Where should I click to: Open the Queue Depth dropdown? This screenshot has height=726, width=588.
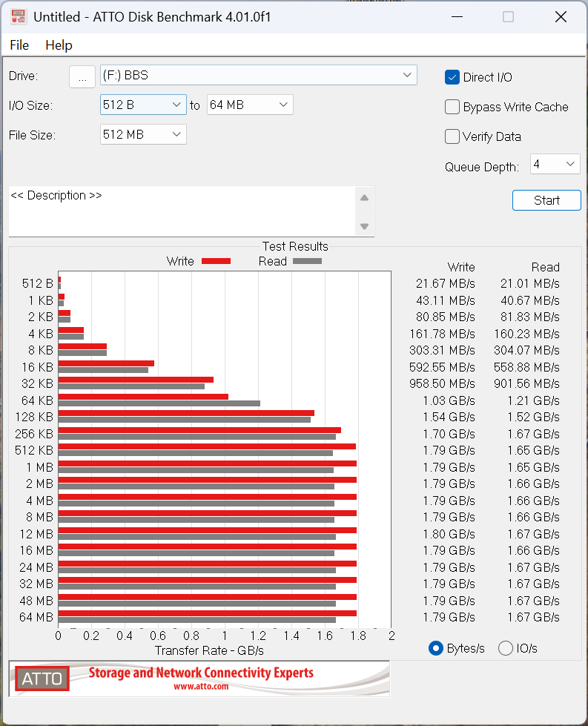click(x=555, y=164)
